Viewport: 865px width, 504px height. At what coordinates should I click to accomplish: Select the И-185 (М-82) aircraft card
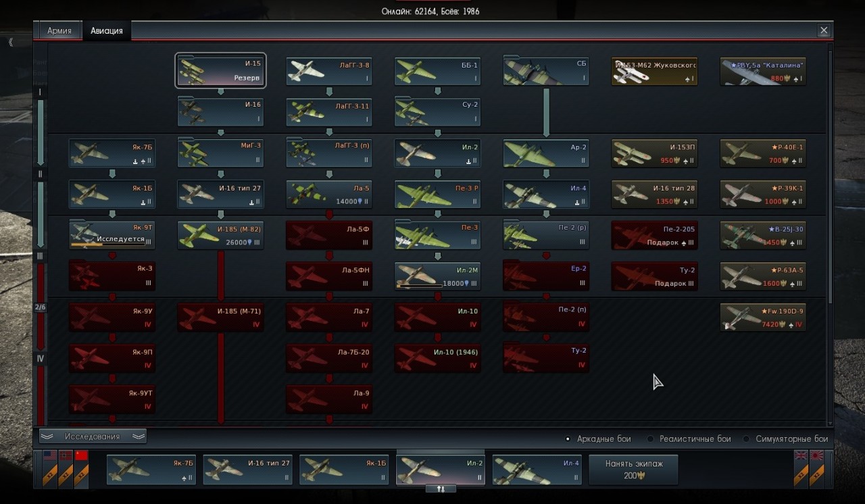221,235
